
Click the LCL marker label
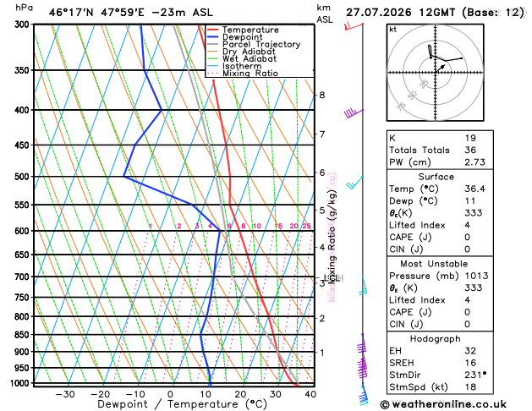[x=334, y=278]
